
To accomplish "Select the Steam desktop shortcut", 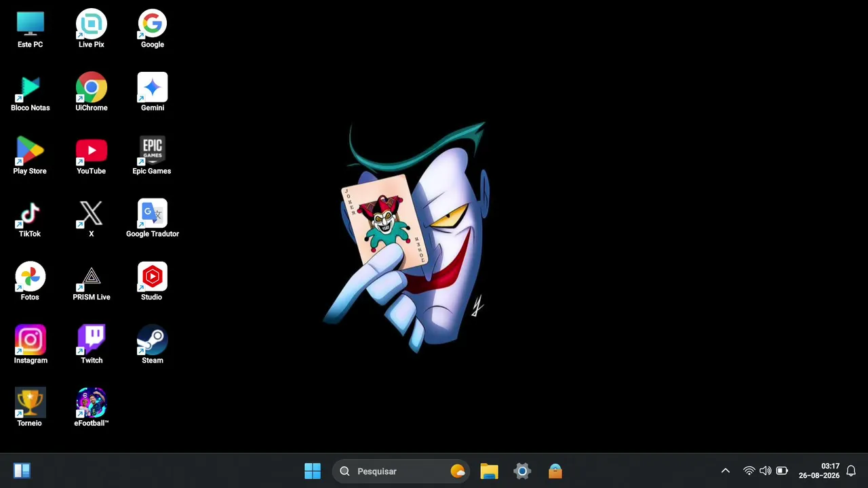I will pos(153,345).
